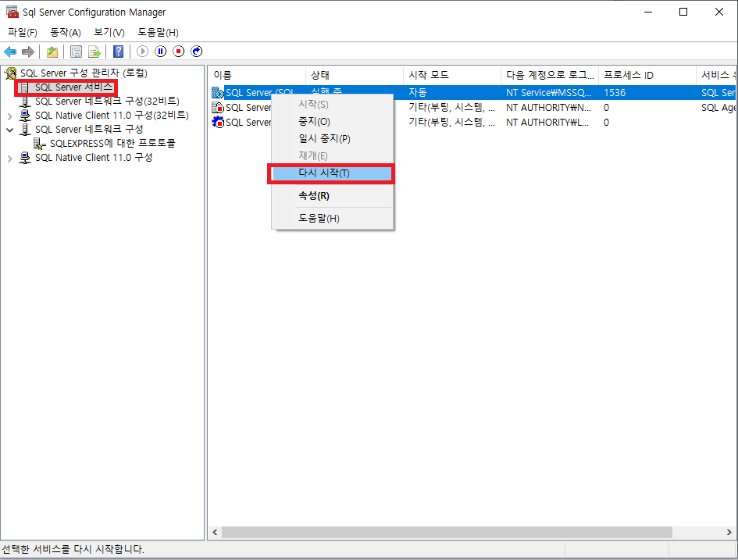The width and height of the screenshot is (738, 560).
Task: Select the 64-bit SQL Server 네트워크 구성 label
Action: (89, 130)
